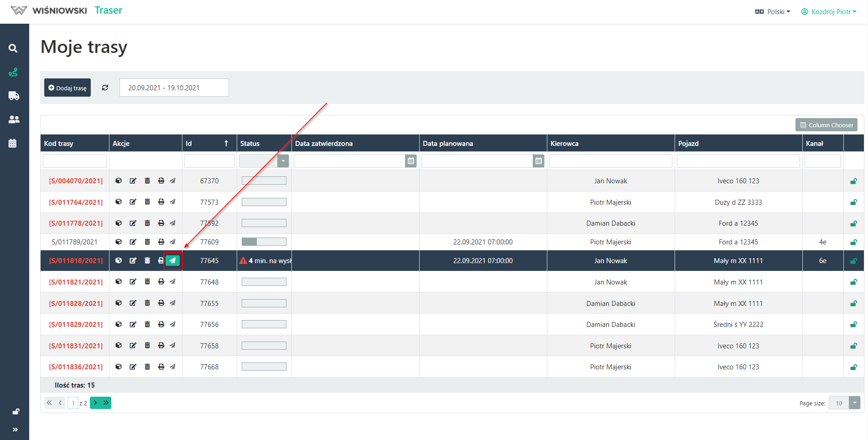
Task: Open the Status filter dropdown
Action: [x=283, y=161]
